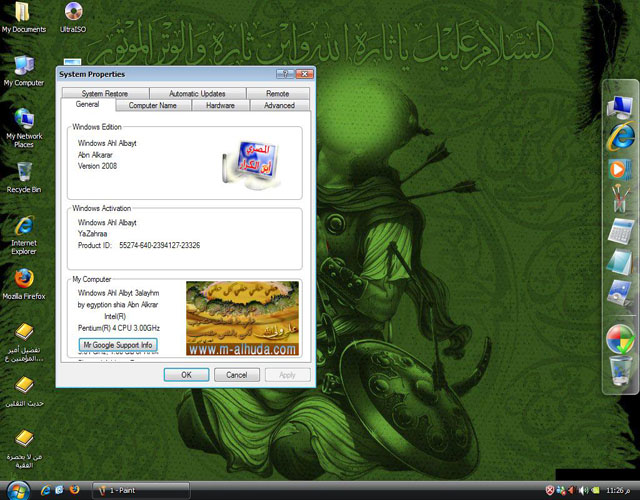Open the My Computer dock icon
The width and height of the screenshot is (640, 500).
[620, 107]
